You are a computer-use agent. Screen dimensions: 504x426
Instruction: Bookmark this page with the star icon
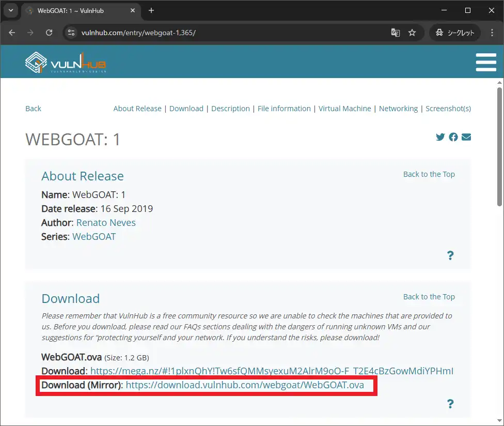412,33
